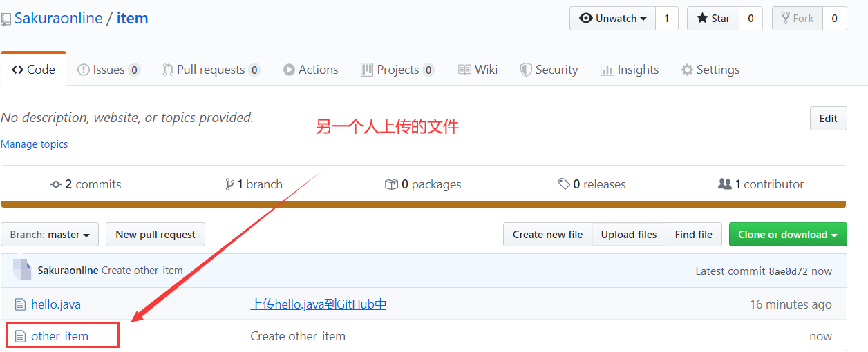Image resolution: width=868 pixels, height=352 pixels.
Task: View the 1 branch list
Action: coord(254,184)
